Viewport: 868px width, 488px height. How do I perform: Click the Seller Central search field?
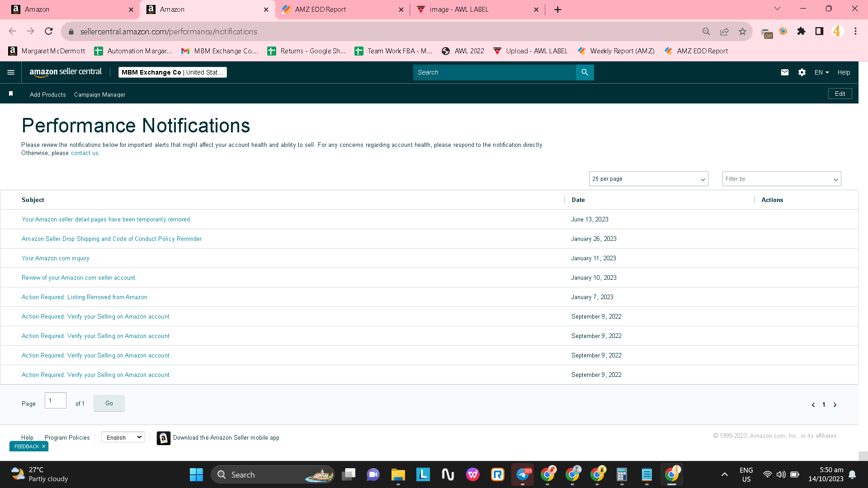click(x=495, y=72)
